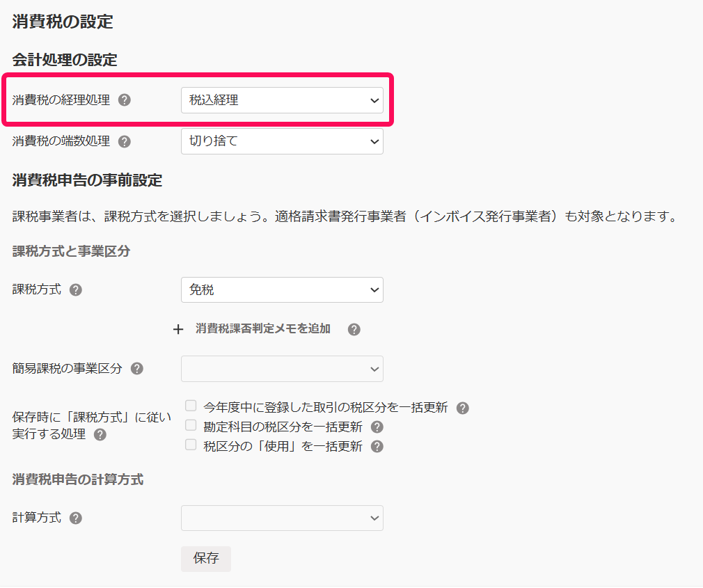Click the 消費税申告の計算方式 subheading
Viewport: 703px width, 588px height.
[77, 479]
